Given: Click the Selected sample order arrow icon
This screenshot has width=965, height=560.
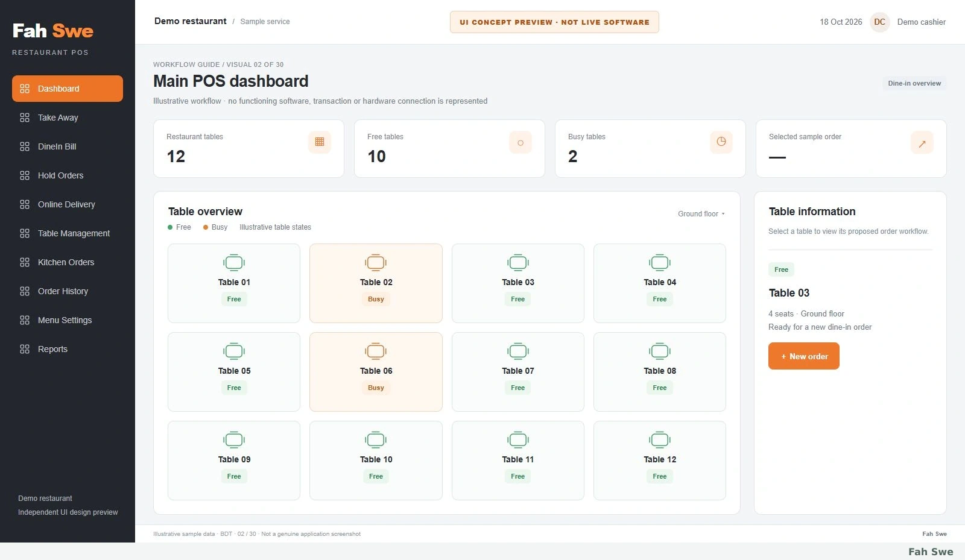Looking at the screenshot, I should 922,143.
